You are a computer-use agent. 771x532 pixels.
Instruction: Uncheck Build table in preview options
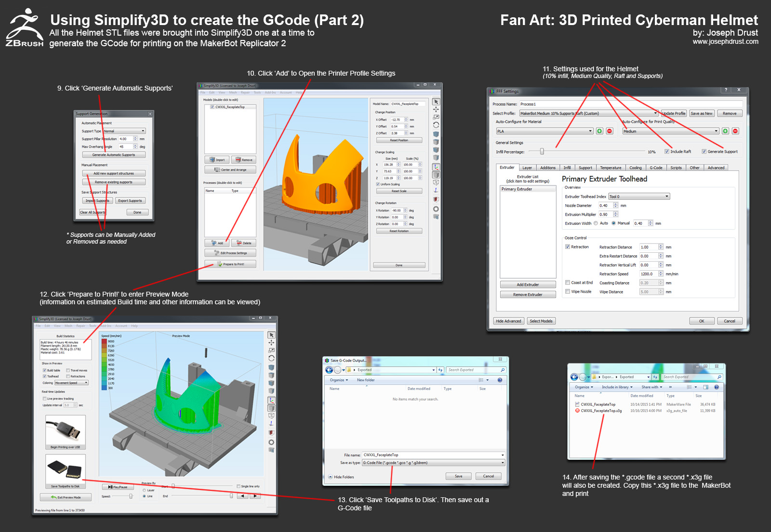point(44,370)
